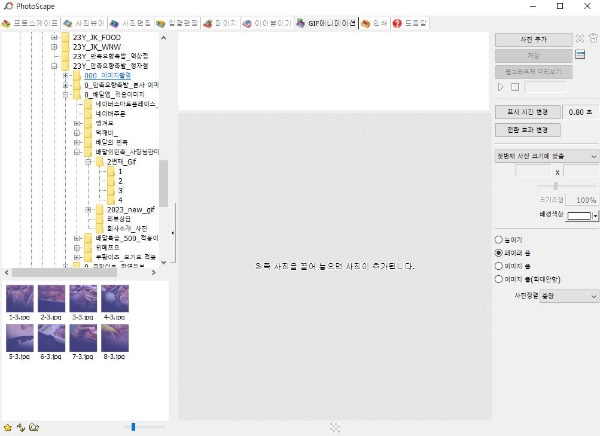600x436 pixels.
Task: Collapse the 23Y folder ending in 정자점
Action: [54, 66]
